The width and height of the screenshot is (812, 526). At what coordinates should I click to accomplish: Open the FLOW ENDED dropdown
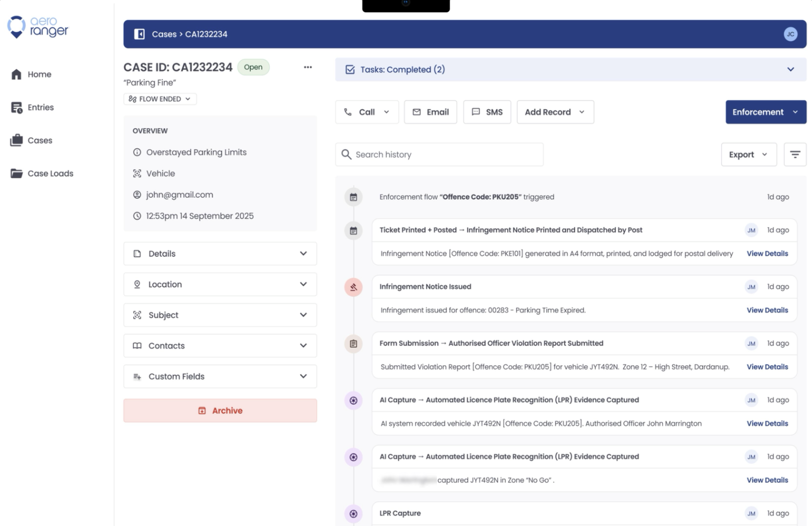[160, 99]
